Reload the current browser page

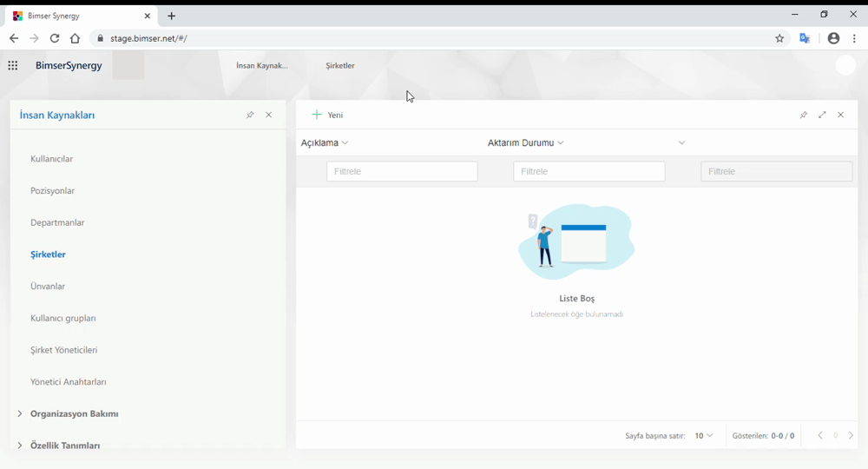55,38
